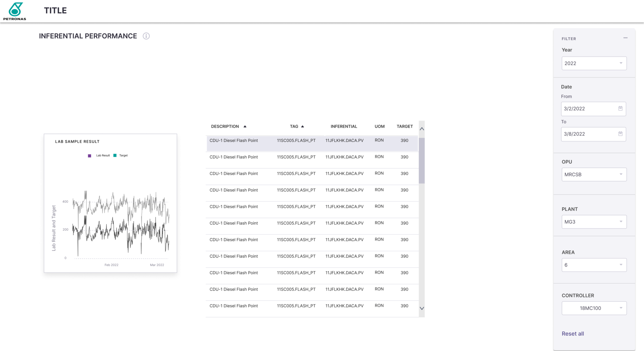Click the info icon next to Inferential Performance
Screen dimensions: 644x351
point(147,36)
